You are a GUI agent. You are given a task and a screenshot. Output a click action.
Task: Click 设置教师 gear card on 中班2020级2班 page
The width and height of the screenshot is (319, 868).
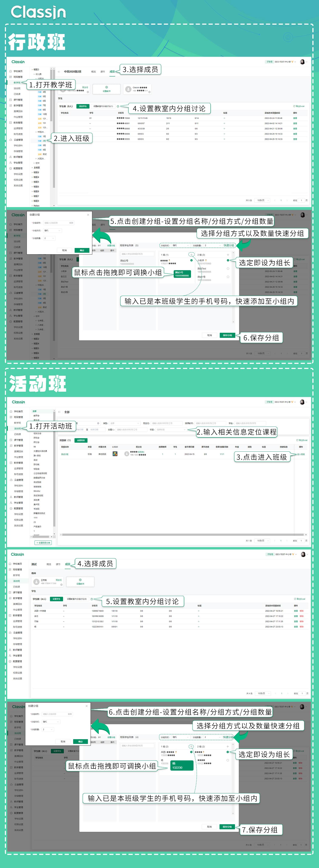pyautogui.click(x=107, y=89)
